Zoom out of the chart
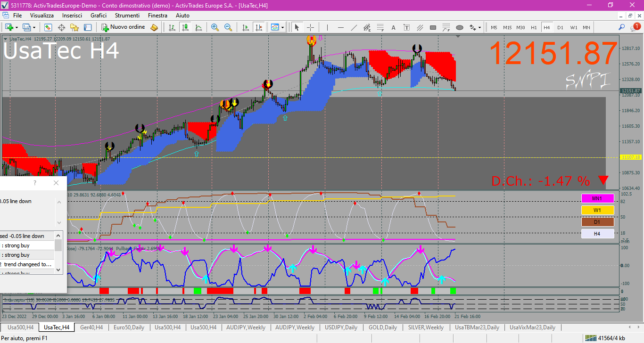The width and height of the screenshot is (644, 343). (x=228, y=27)
